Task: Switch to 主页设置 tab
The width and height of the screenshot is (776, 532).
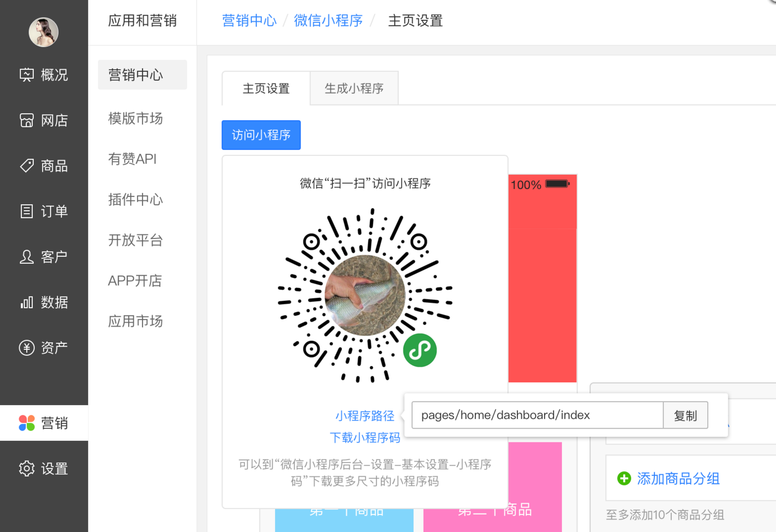Action: point(266,88)
